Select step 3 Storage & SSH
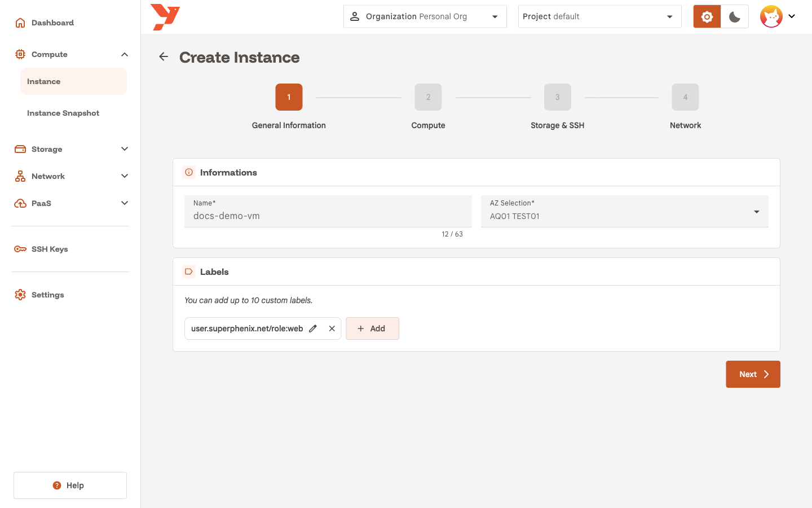Viewport: 812px width, 508px height. [557, 97]
